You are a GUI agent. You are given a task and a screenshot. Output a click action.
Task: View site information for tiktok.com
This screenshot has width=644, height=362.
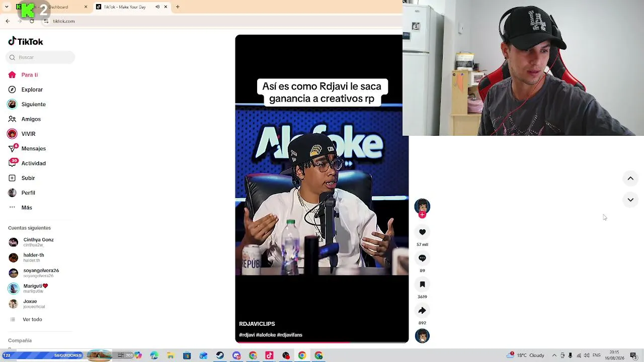(x=46, y=21)
